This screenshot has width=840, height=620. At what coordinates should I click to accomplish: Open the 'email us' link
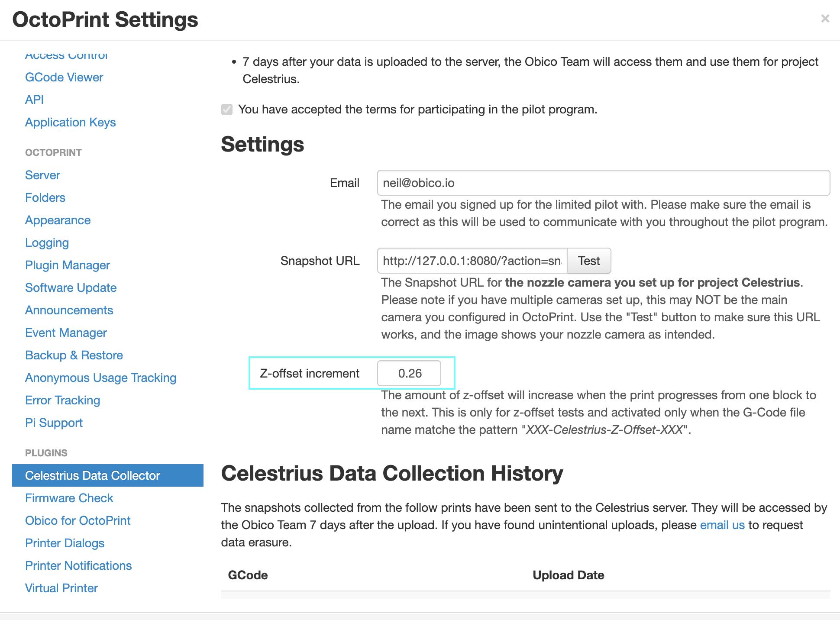tap(722, 525)
